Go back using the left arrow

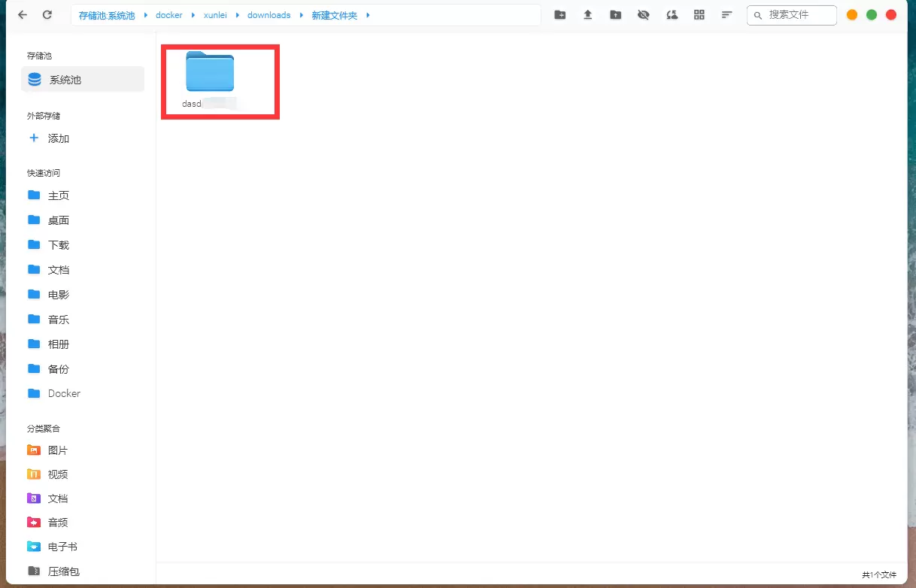23,15
